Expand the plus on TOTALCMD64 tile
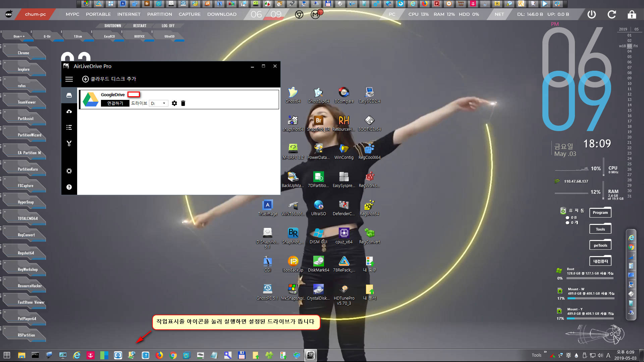The image size is (644, 362). (5, 212)
